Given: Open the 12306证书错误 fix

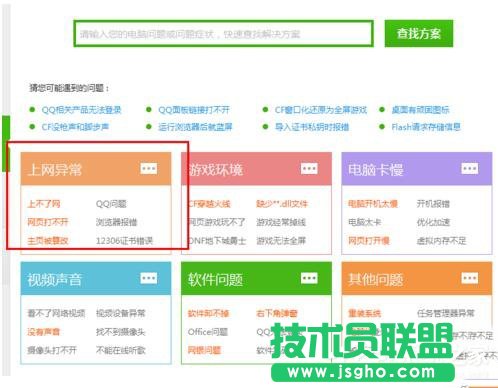Looking at the screenshot, I should 124,241.
